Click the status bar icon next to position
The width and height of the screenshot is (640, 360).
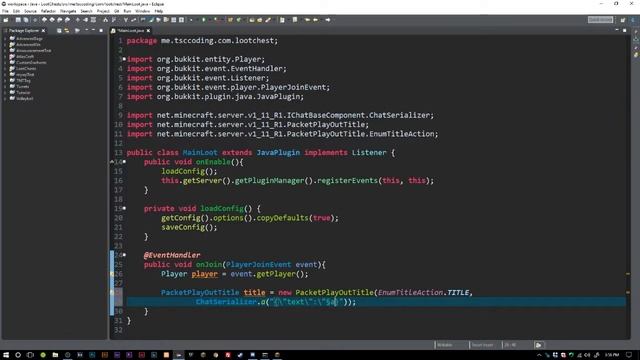click(x=538, y=345)
